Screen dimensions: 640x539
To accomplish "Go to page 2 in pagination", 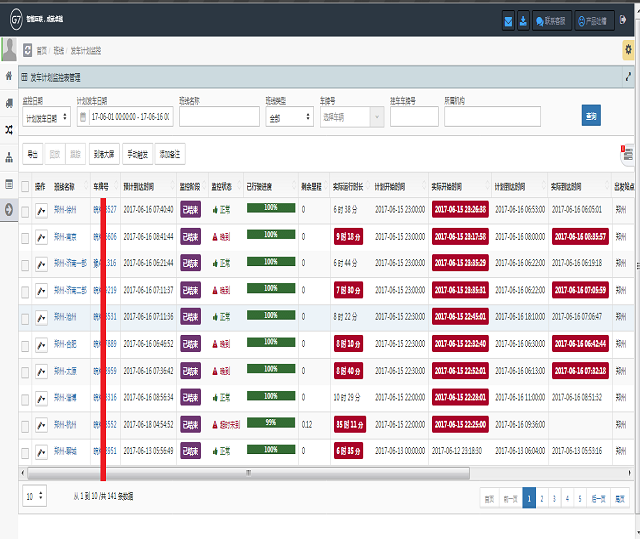I will point(542,497).
